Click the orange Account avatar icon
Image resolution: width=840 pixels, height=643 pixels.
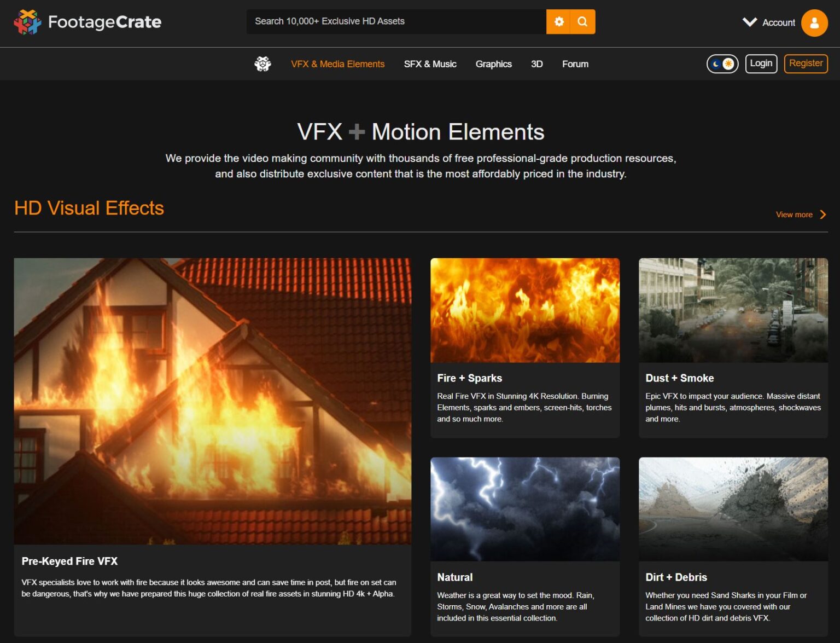814,22
